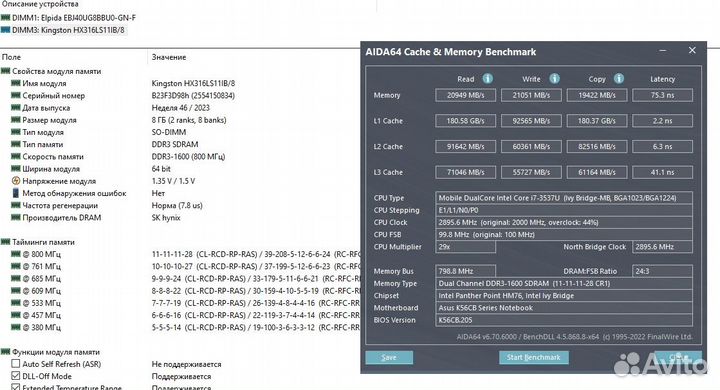
Task: Click the Memory Copy value 19422 MB/s
Action: pos(597,95)
